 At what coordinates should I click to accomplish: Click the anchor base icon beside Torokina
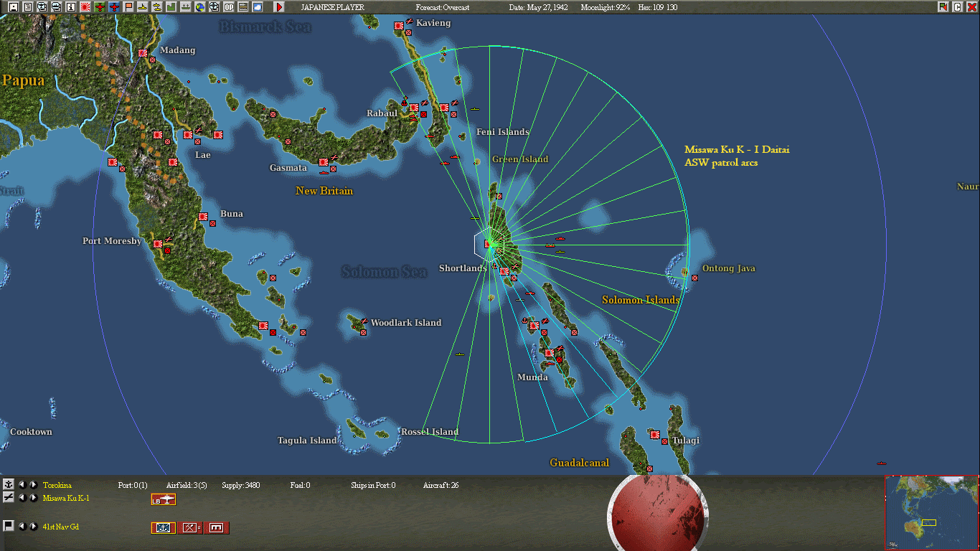pos(9,485)
